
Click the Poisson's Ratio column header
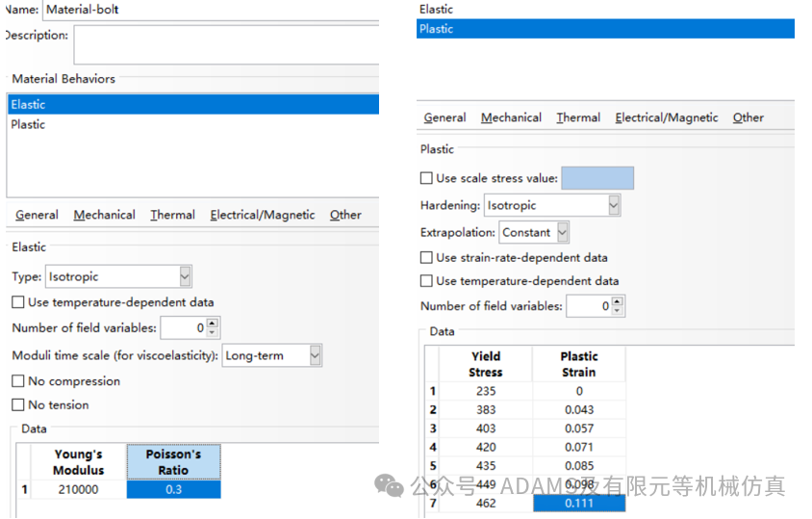pyautogui.click(x=173, y=462)
